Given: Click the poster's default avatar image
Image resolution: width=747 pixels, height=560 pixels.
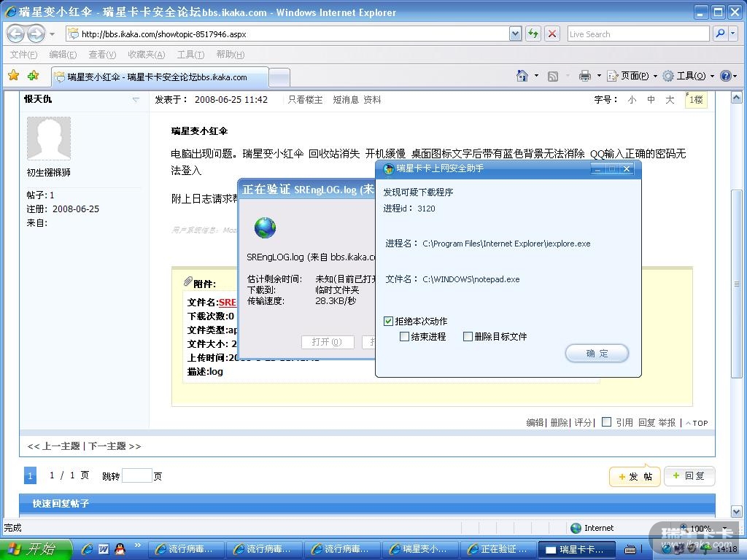Looking at the screenshot, I should (x=49, y=138).
